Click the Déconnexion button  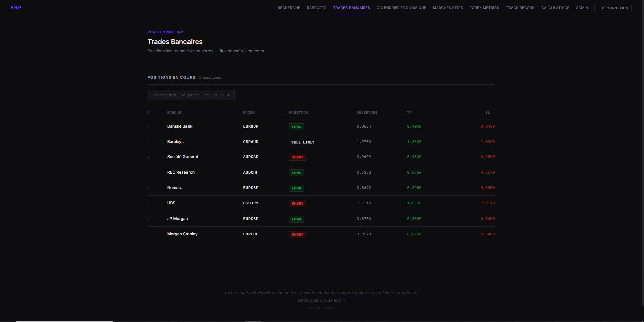pyautogui.click(x=615, y=8)
